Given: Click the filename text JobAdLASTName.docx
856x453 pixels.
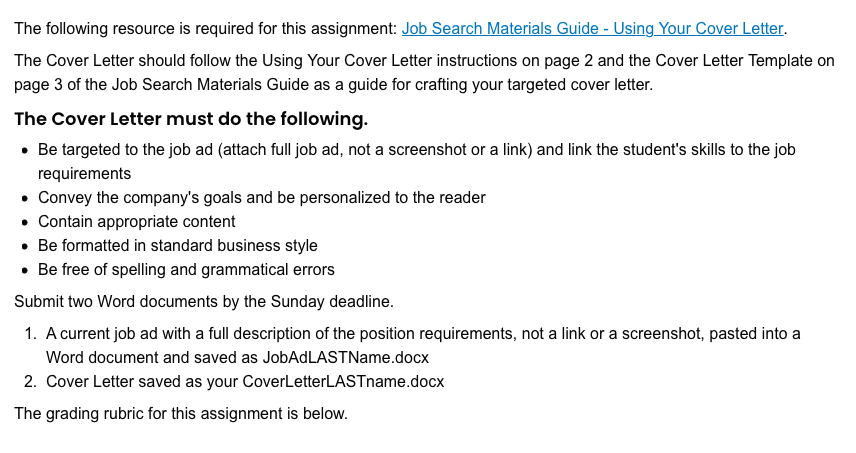Looking at the screenshot, I should click(x=346, y=357).
